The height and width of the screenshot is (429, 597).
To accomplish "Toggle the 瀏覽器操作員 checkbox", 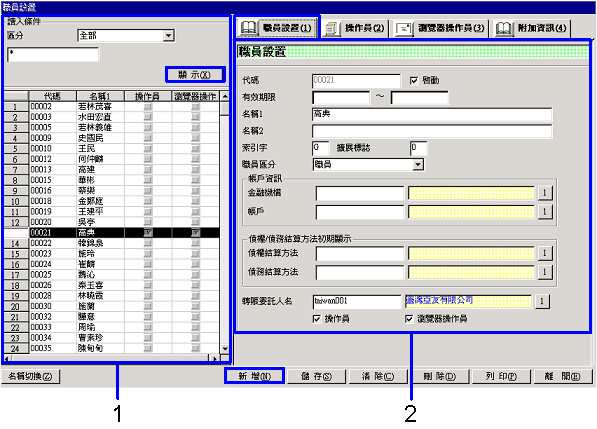I will 409,319.
